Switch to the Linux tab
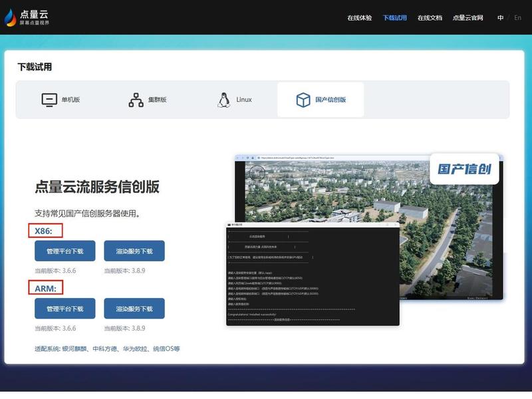The height and width of the screenshot is (399, 532). pyautogui.click(x=234, y=100)
